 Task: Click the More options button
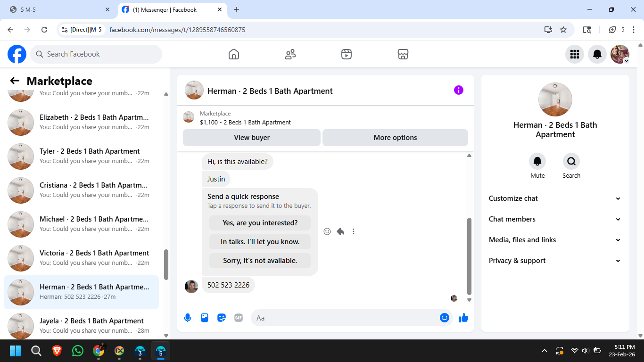[395, 138]
